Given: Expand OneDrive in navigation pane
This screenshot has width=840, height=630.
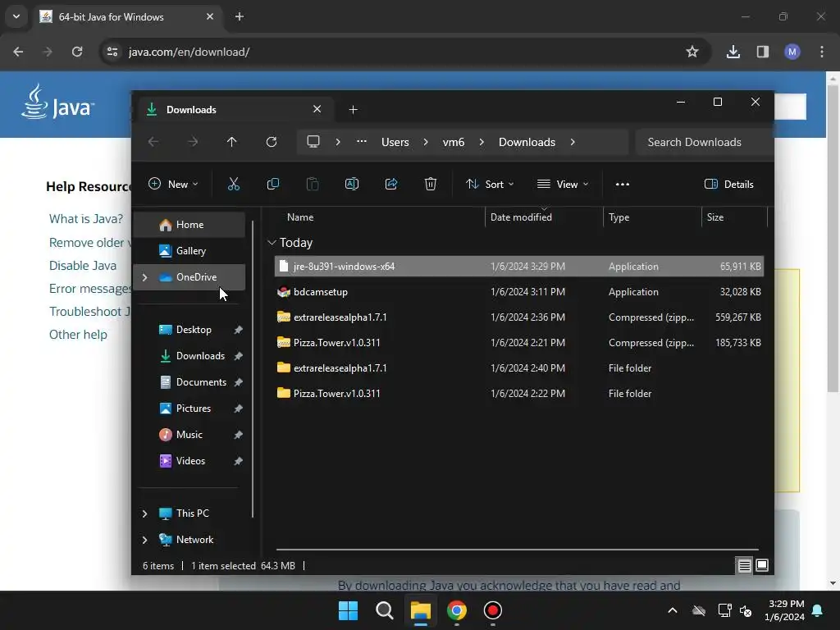Looking at the screenshot, I should pyautogui.click(x=144, y=277).
